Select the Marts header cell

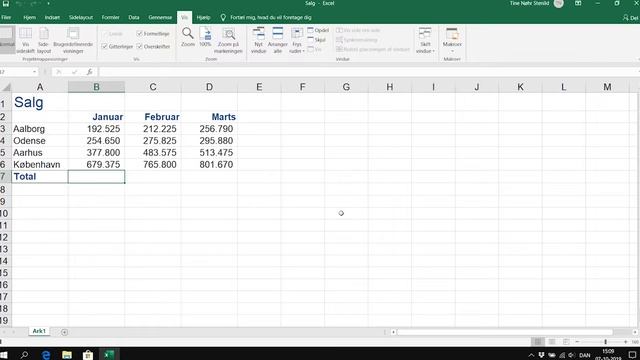point(209,117)
